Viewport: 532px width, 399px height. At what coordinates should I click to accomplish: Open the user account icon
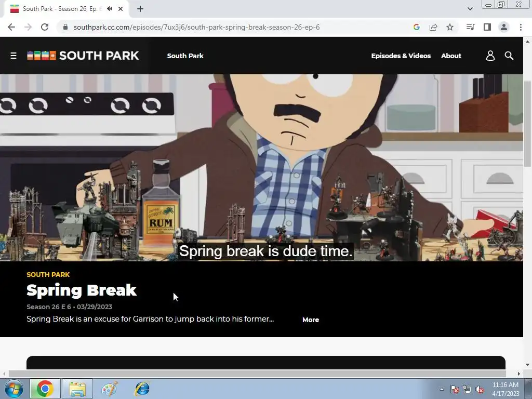(x=490, y=56)
